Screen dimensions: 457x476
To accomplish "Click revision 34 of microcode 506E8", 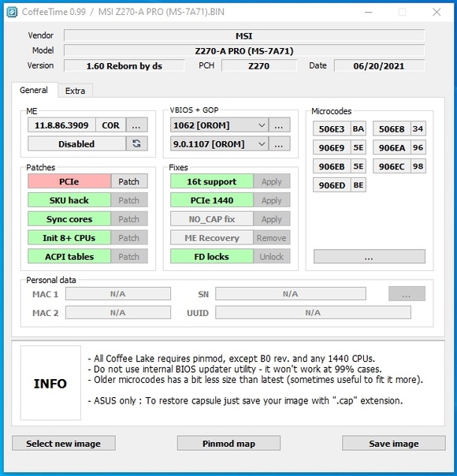I will (418, 129).
